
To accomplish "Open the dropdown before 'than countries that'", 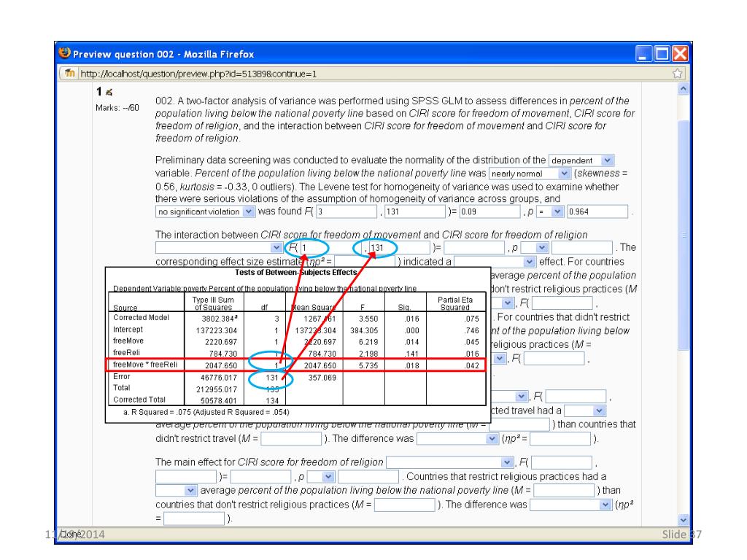I will 584,411.
